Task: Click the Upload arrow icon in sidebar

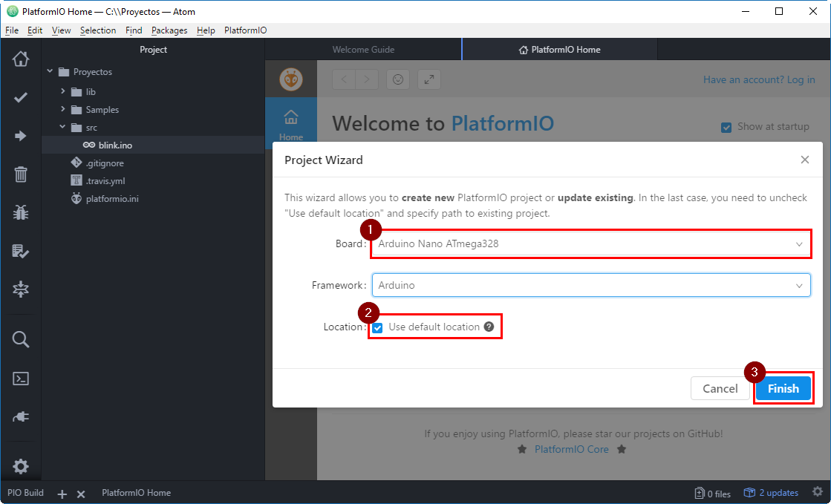Action: pos(21,136)
